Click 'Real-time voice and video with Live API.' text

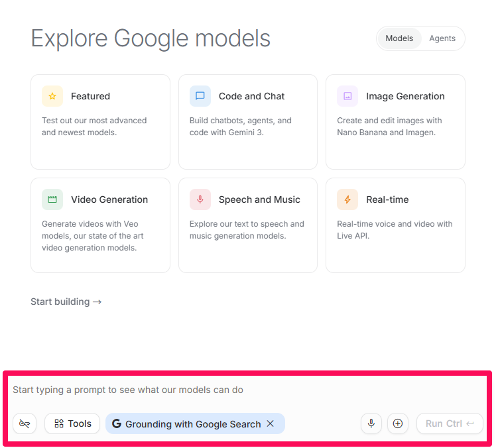(395, 230)
